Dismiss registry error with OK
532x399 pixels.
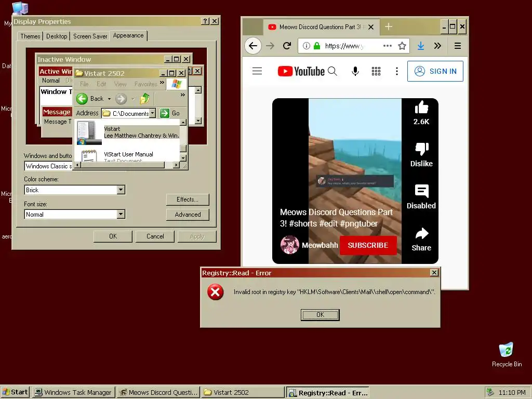click(320, 315)
